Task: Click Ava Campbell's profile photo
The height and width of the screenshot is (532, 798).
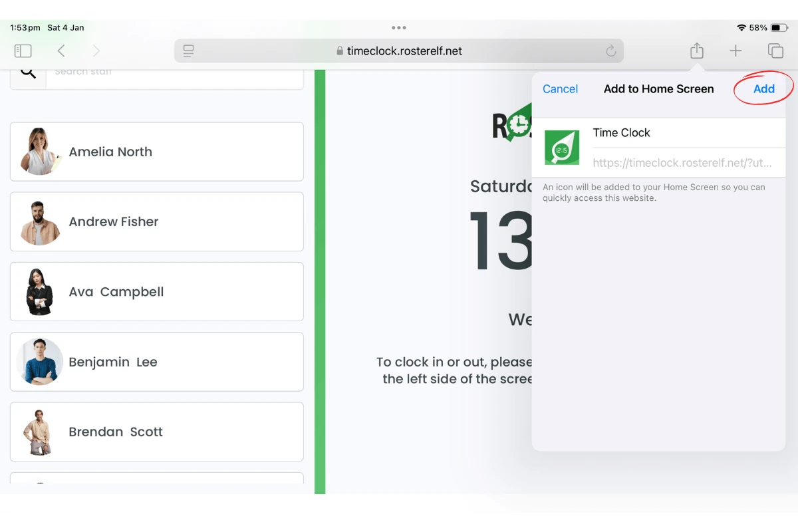Action: 40,292
